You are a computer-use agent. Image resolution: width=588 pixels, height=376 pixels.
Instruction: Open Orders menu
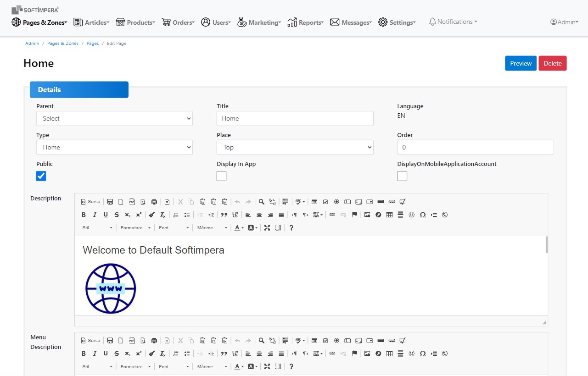(x=178, y=22)
